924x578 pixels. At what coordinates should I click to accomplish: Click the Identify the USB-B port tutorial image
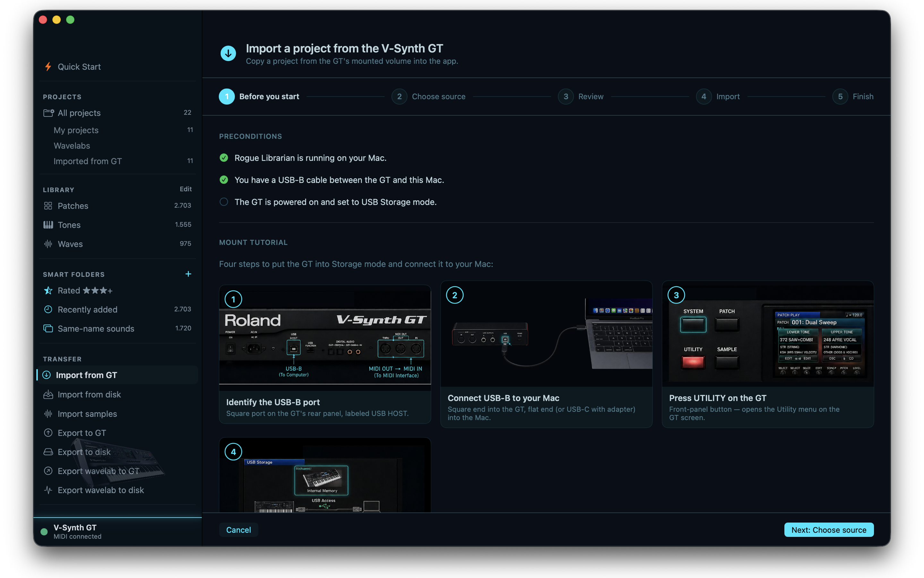point(325,337)
